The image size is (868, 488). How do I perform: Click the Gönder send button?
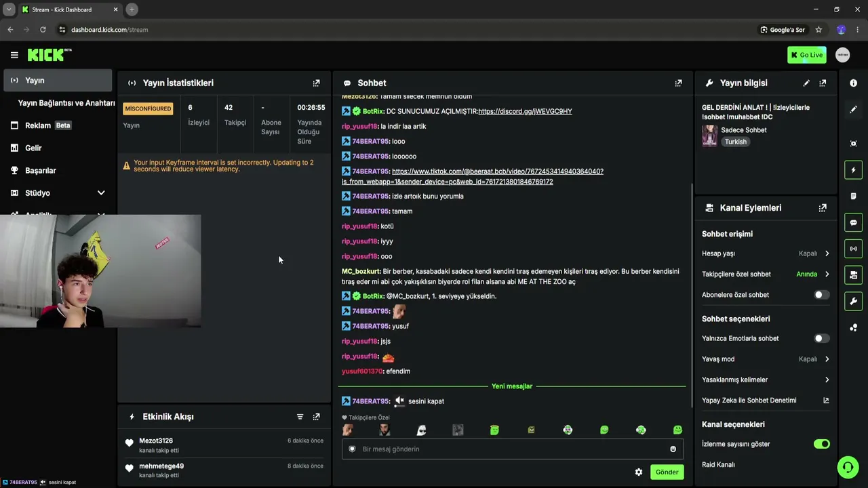tap(667, 472)
